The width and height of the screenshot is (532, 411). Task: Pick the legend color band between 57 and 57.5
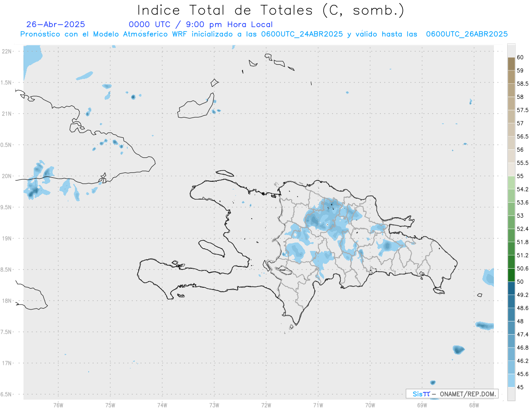coord(511,117)
